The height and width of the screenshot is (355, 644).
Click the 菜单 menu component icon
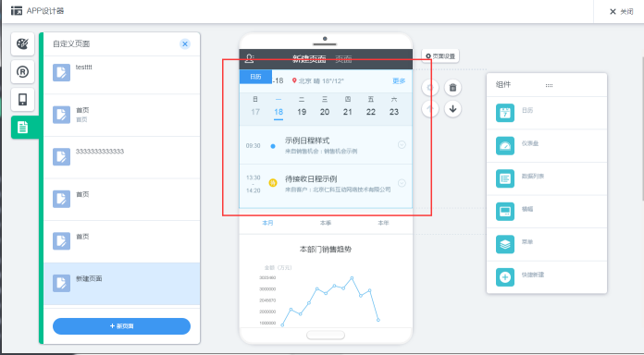(x=505, y=244)
